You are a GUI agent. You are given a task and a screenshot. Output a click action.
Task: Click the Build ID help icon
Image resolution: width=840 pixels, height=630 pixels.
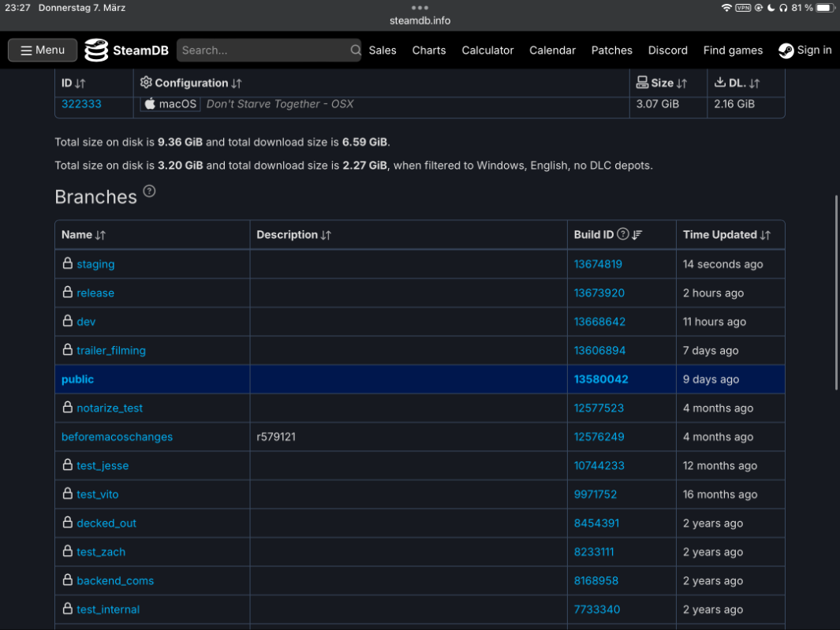pos(623,234)
